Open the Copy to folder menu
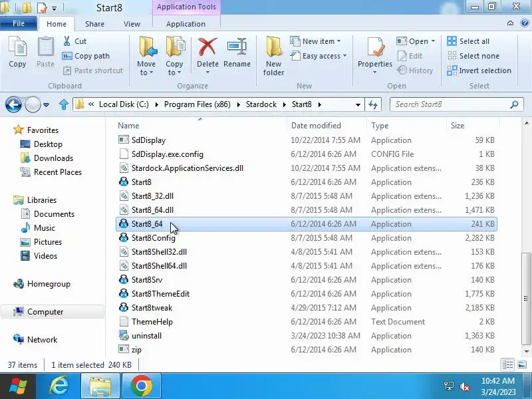 (x=175, y=57)
